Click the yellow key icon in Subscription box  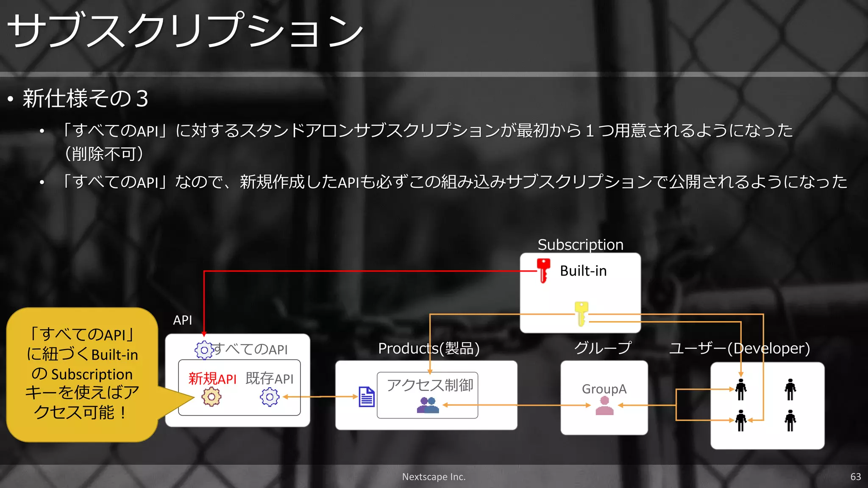click(581, 314)
